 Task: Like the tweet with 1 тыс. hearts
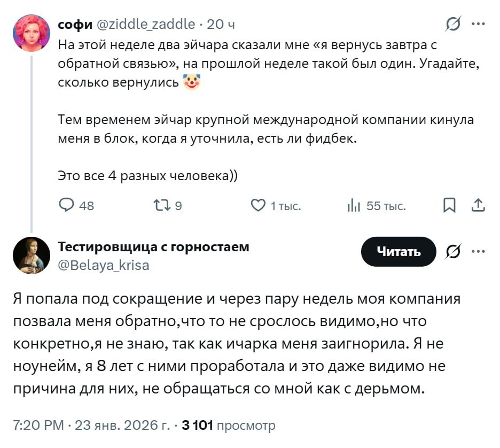[259, 205]
